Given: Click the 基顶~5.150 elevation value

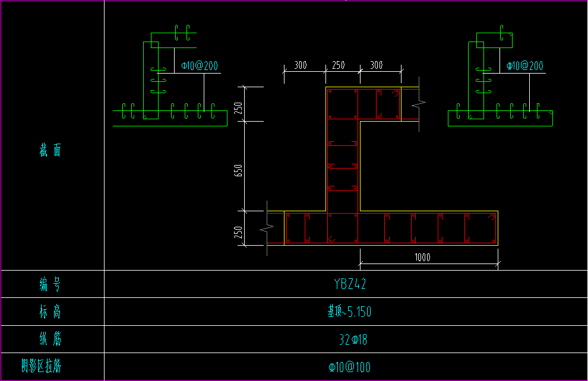Looking at the screenshot, I should click(x=349, y=312).
